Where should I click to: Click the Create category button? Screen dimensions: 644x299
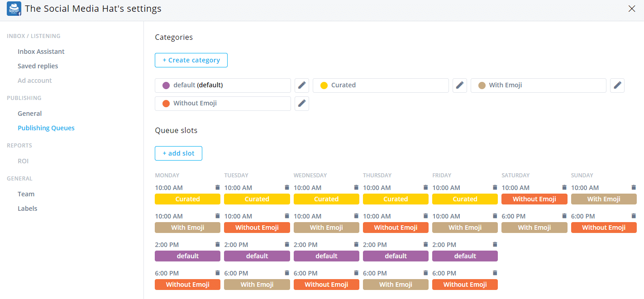(191, 60)
